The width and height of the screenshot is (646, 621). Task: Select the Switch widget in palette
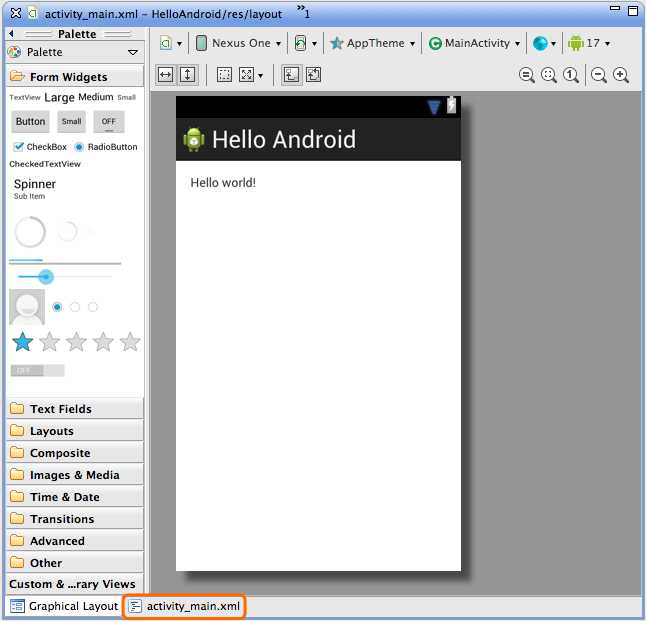click(37, 370)
